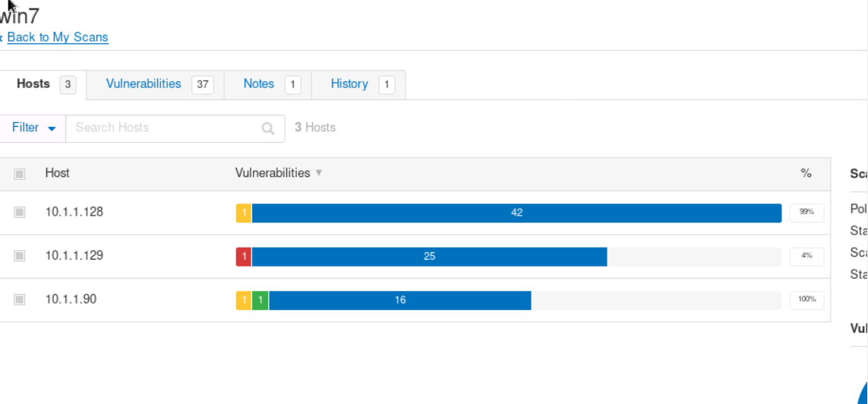Viewport: 868px width, 404px height.
Task: Open the Notes tab
Action: pos(259,84)
